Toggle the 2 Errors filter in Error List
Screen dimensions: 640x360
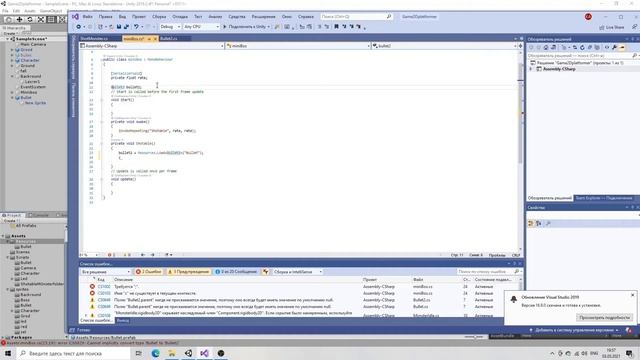[149, 271]
